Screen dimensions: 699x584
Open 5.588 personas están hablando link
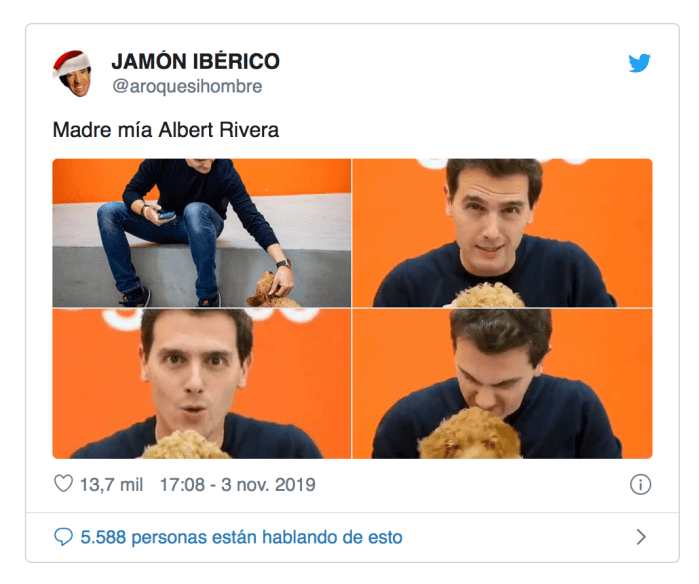(x=241, y=537)
